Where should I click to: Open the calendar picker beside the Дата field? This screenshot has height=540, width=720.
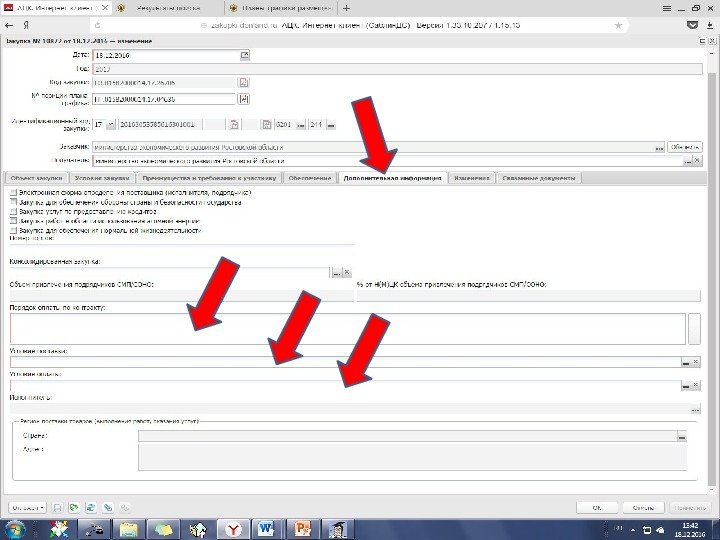point(245,55)
